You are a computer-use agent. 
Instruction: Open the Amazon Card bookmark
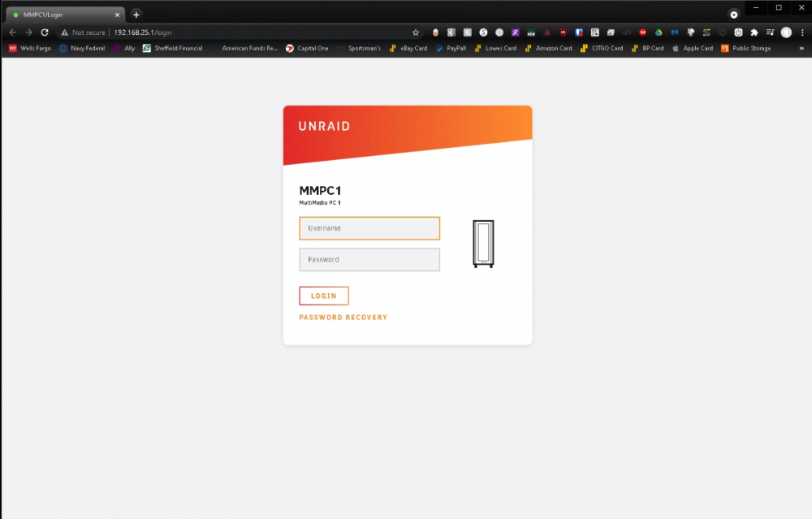(548, 48)
